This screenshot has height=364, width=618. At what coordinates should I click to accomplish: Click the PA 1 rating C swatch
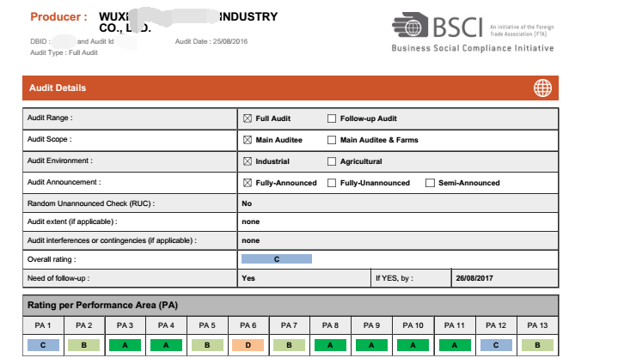click(x=43, y=345)
